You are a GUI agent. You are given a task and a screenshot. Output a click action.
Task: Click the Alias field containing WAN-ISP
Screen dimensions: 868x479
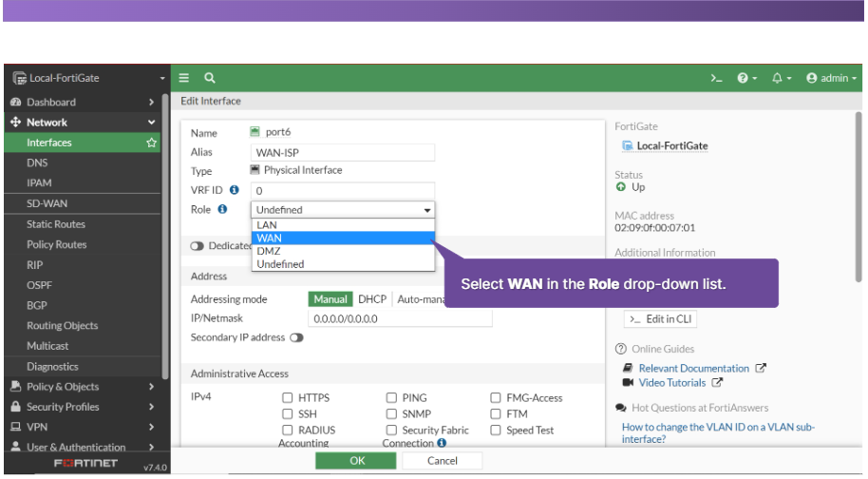(x=343, y=153)
